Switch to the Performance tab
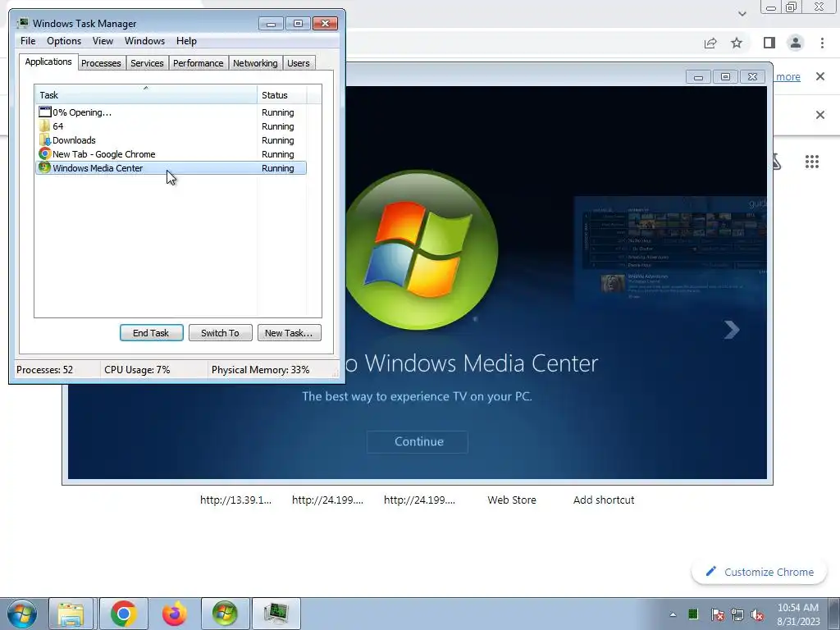This screenshot has height=630, width=840. click(x=199, y=63)
